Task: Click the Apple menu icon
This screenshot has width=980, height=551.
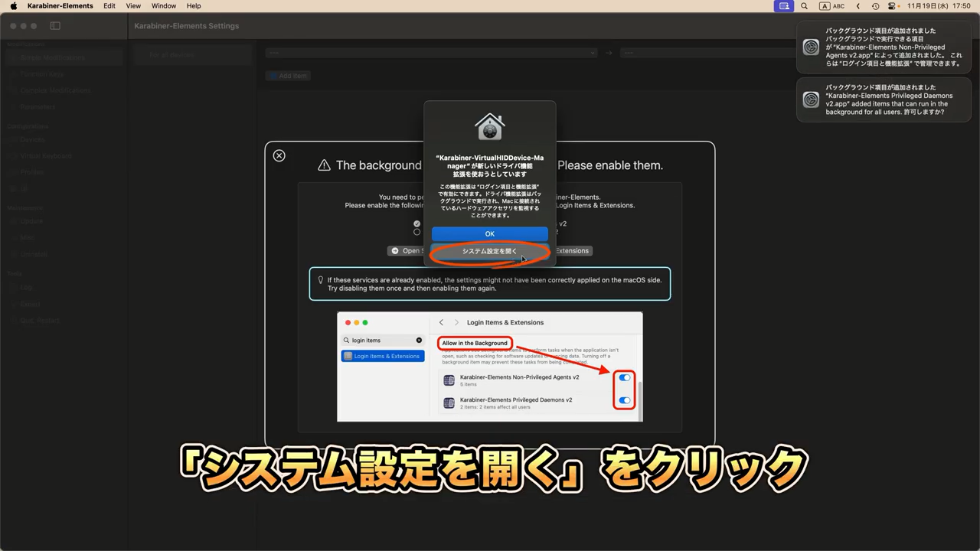Action: [13, 6]
